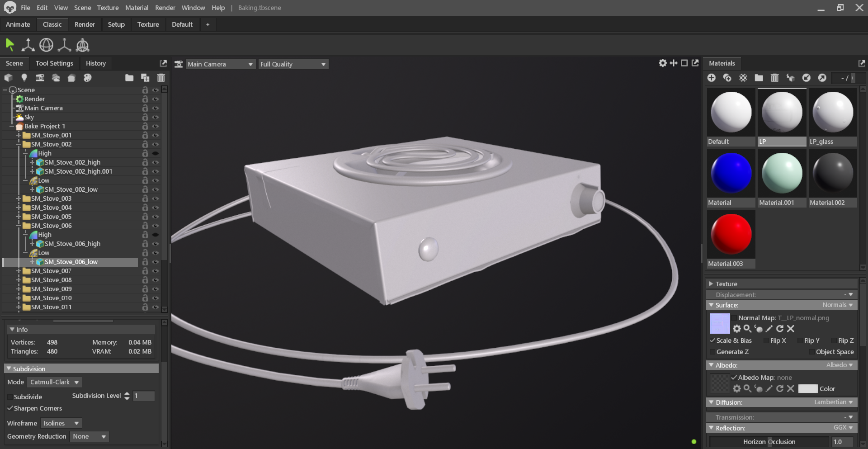Collapse the Info section
Viewport: 868px width, 449px height.
pyautogui.click(x=12, y=330)
